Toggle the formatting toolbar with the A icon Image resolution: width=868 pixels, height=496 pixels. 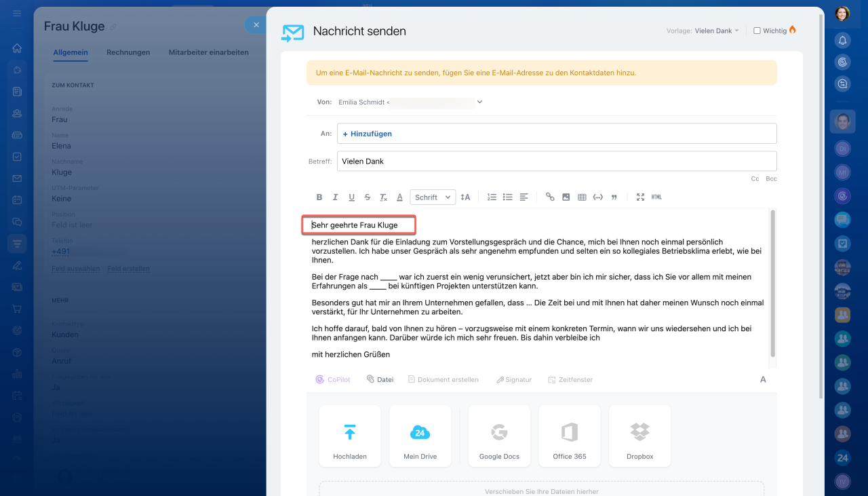pos(763,380)
